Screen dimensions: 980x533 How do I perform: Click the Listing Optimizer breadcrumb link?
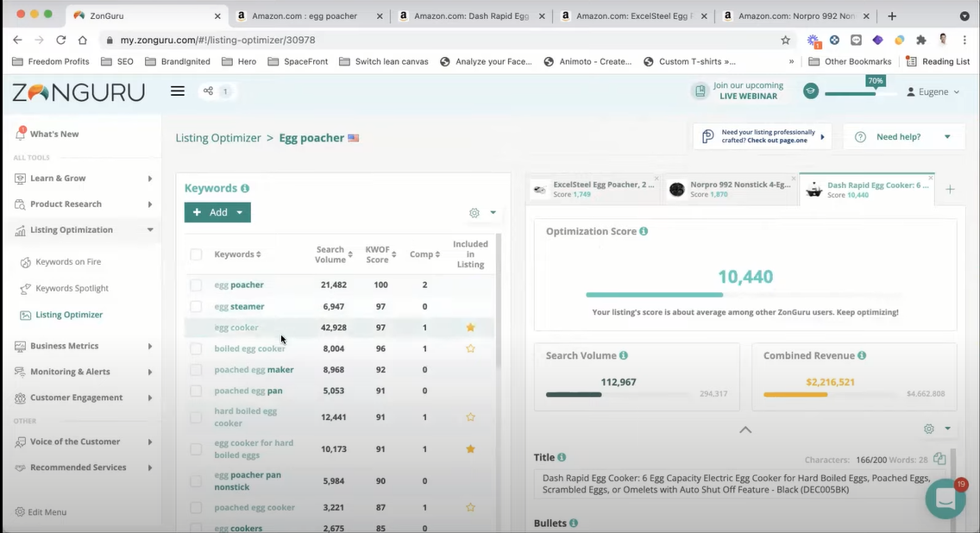(x=218, y=138)
